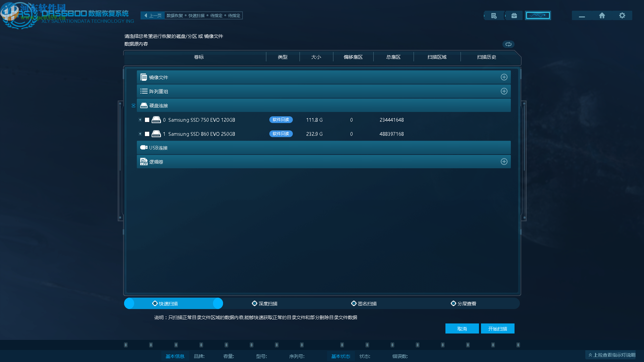Screen dimensions: 644x362
Task: Check the Samsung SSD 750 EVO checkbox
Action: click(x=147, y=120)
